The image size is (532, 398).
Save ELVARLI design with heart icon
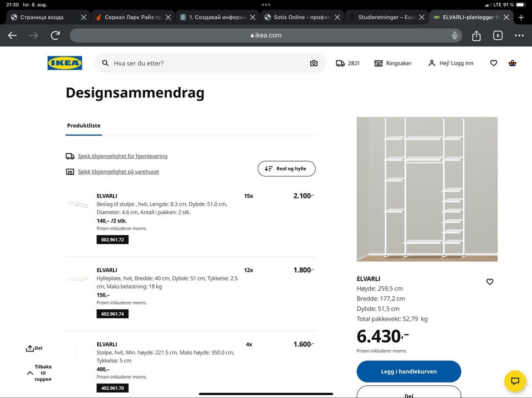489,282
